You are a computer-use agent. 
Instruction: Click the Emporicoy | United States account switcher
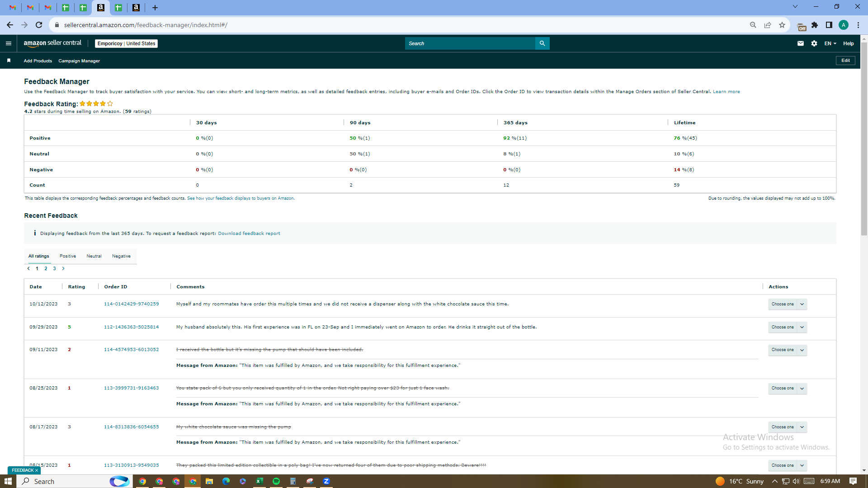(x=126, y=43)
